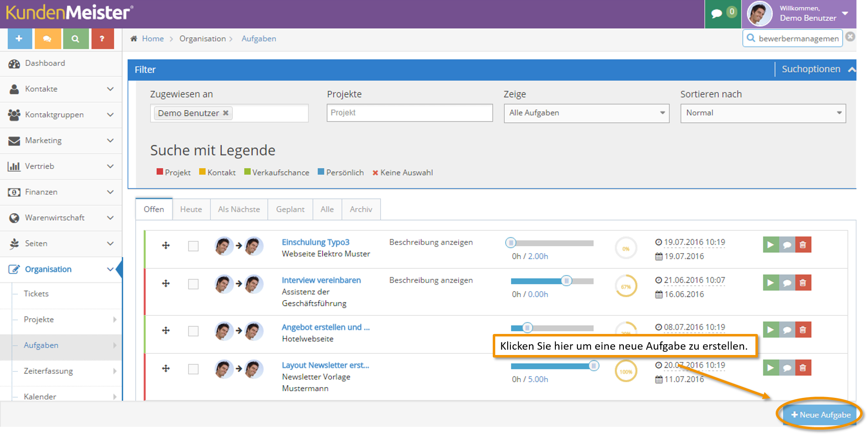The height and width of the screenshot is (435, 868).
Task: Click the move handle of Angebot erstellen row
Action: 166,330
